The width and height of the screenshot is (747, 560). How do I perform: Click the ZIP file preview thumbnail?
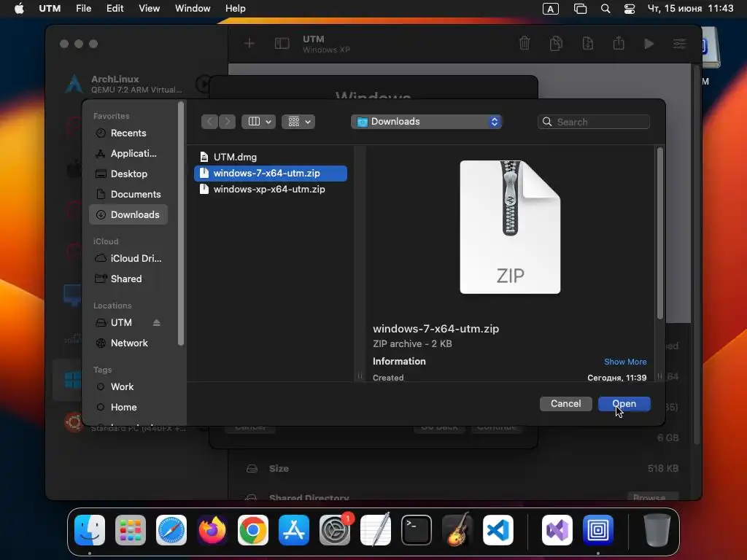[x=510, y=227]
